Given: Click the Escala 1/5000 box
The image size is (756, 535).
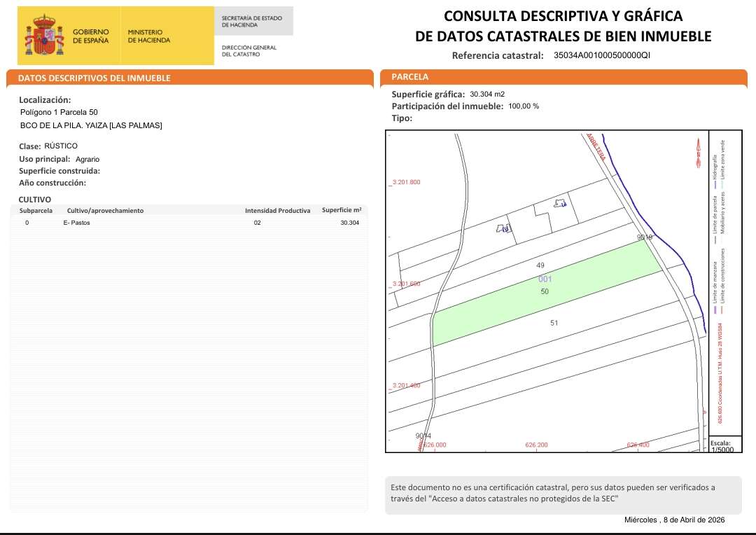Looking at the screenshot, I should click(x=720, y=446).
